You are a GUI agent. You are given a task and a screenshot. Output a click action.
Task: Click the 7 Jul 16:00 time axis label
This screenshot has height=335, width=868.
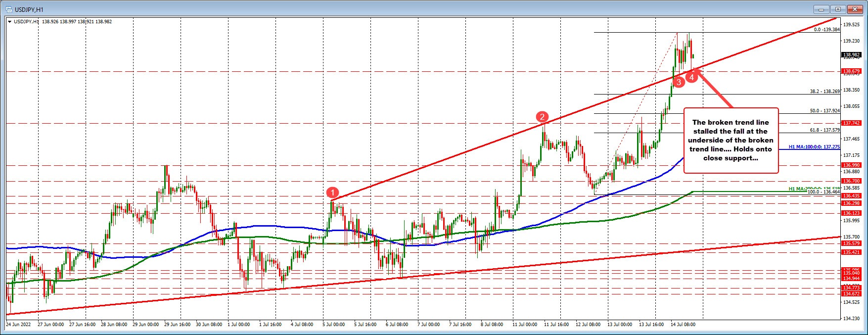(x=461, y=325)
